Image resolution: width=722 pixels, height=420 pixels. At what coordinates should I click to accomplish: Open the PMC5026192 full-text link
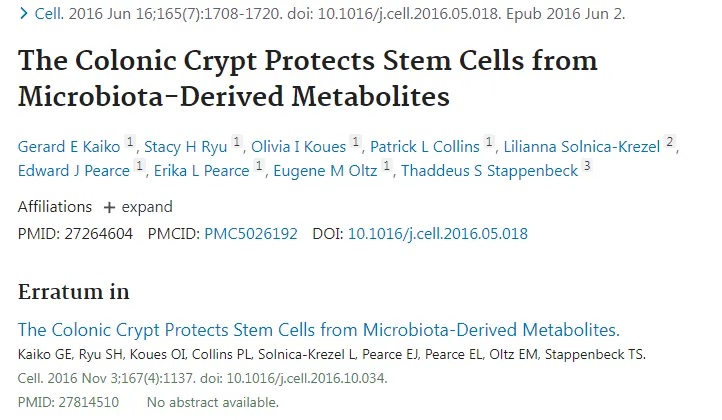[x=251, y=234]
